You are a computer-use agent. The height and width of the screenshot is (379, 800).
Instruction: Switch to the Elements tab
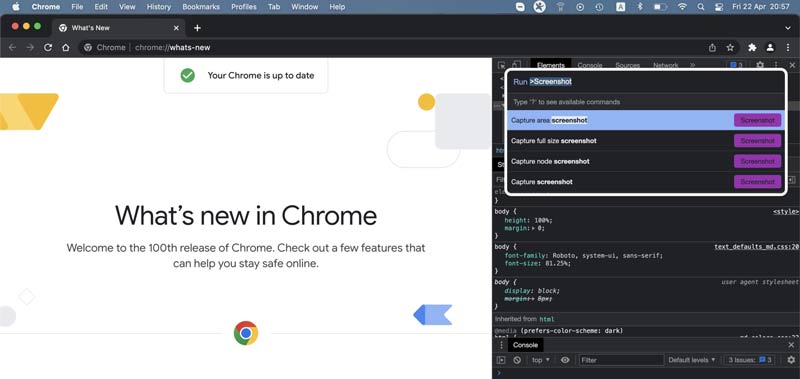click(551, 65)
